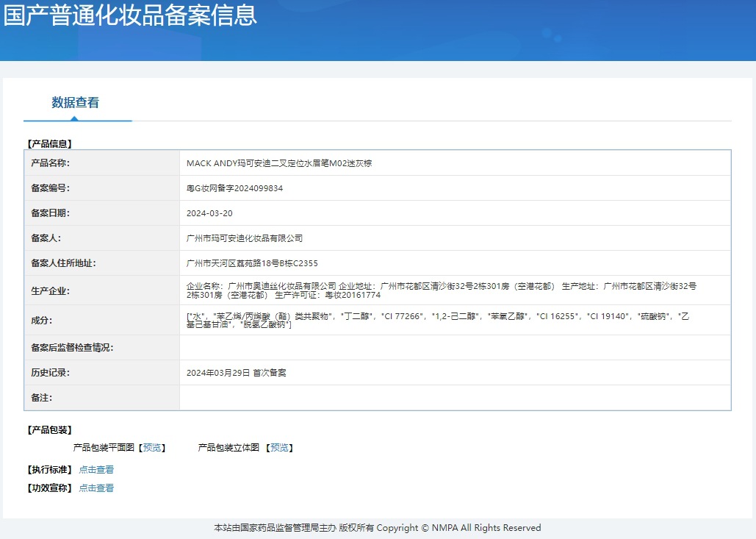Select the date value 2024-03-20
Viewport: 756px width, 539px height.
[x=209, y=213]
